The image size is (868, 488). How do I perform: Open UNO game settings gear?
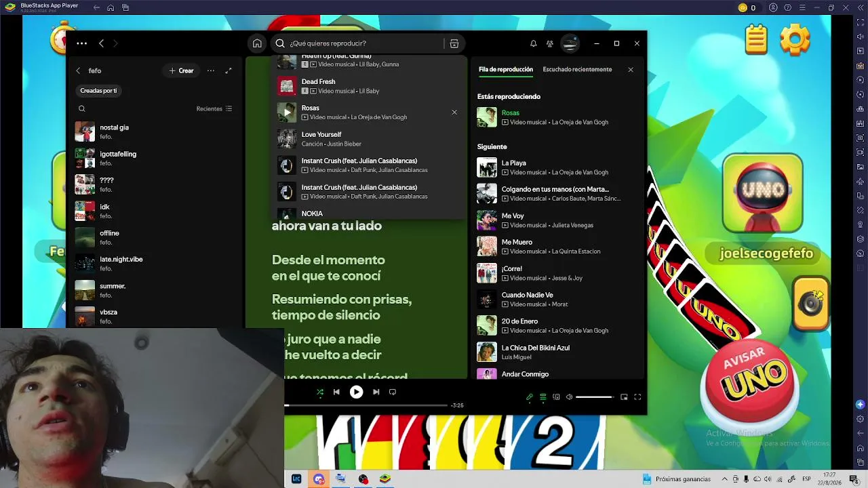pyautogui.click(x=795, y=40)
